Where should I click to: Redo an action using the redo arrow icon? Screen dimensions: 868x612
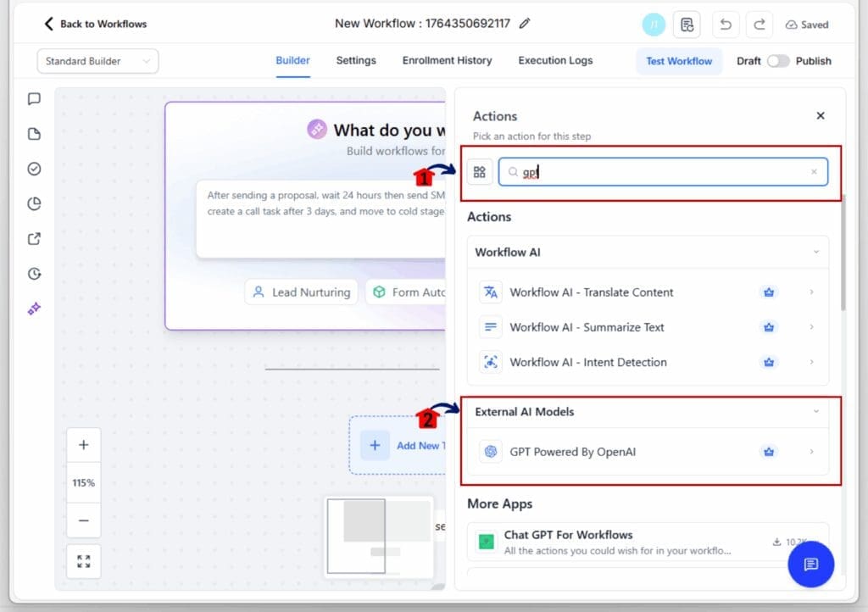pos(759,25)
